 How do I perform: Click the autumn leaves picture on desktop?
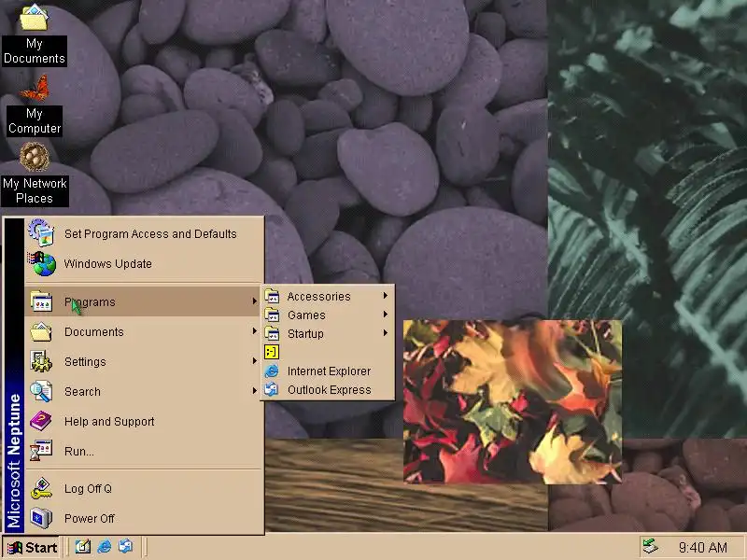(512, 401)
